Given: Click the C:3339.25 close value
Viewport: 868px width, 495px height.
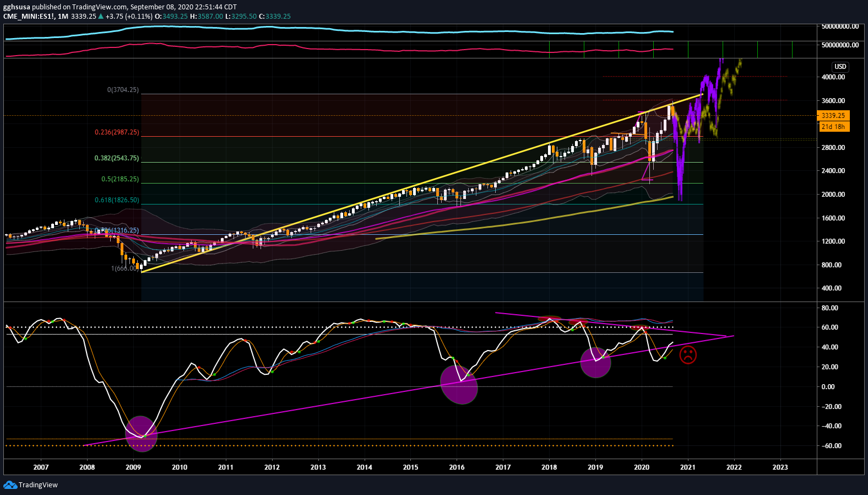Looking at the screenshot, I should (x=275, y=17).
